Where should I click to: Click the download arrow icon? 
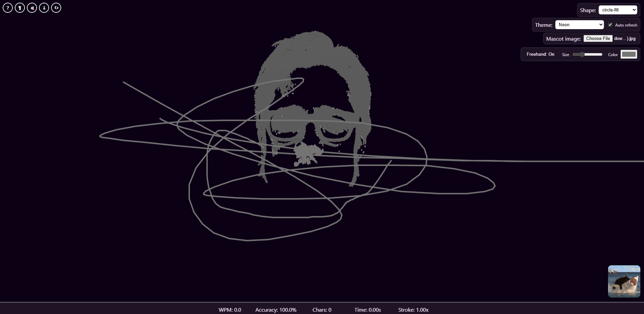coord(44,8)
